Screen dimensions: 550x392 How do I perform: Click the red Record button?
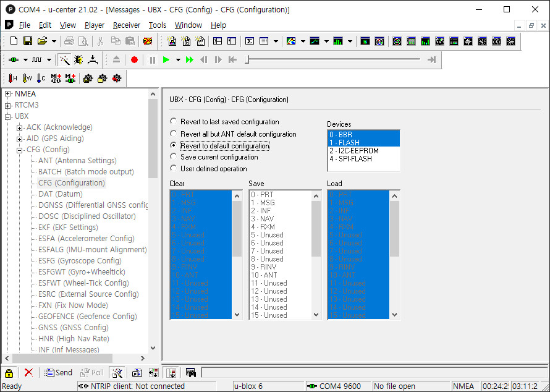pyautogui.click(x=134, y=59)
